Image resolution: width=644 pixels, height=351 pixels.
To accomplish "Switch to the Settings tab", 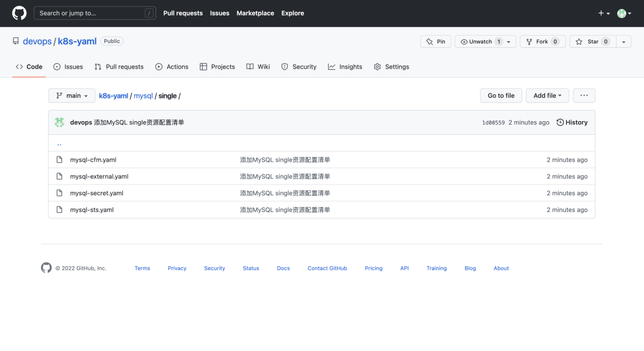I will [391, 67].
